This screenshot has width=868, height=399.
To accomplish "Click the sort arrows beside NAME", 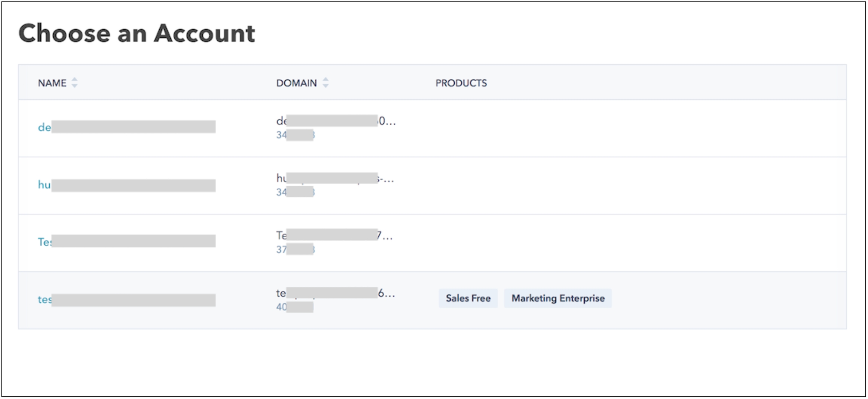I will [75, 83].
